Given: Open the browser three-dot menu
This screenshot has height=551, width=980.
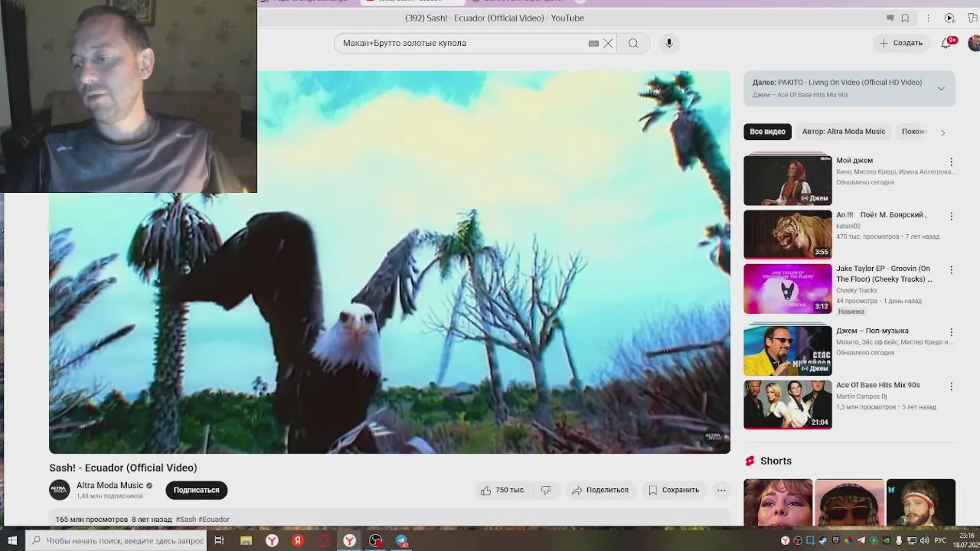Looking at the screenshot, I should (928, 18).
